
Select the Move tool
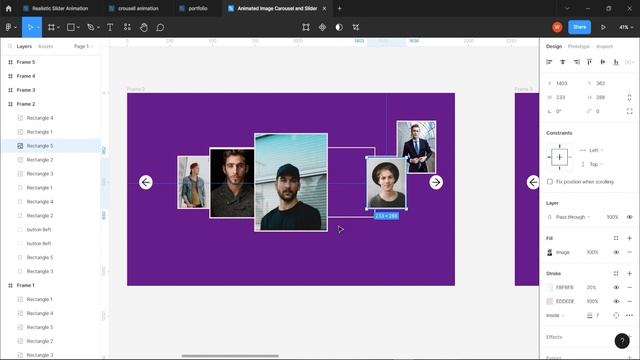click(x=29, y=27)
